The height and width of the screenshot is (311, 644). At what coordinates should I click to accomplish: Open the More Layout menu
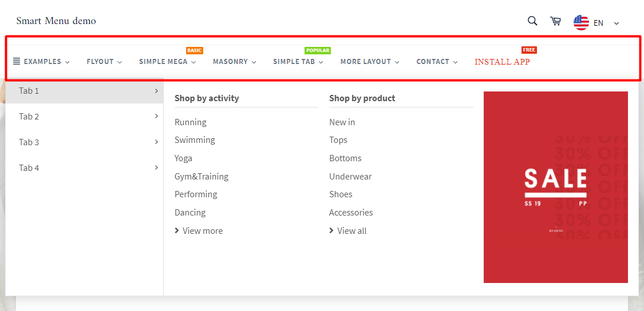(369, 62)
